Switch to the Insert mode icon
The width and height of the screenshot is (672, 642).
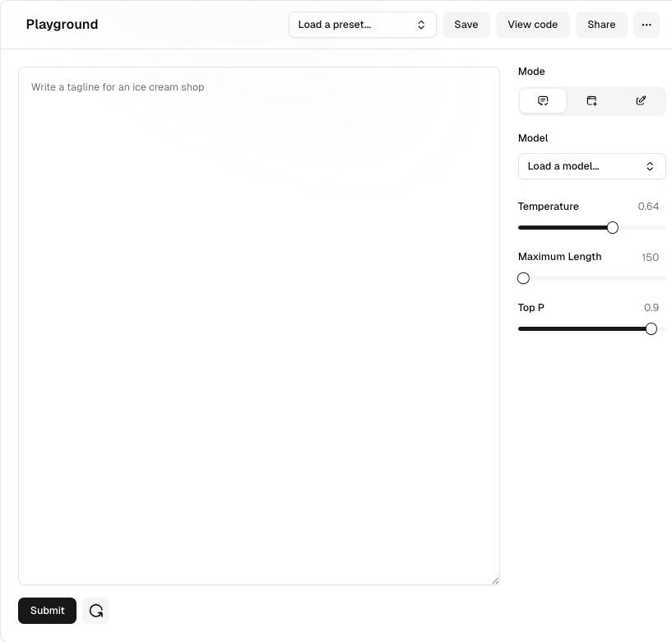(x=591, y=100)
